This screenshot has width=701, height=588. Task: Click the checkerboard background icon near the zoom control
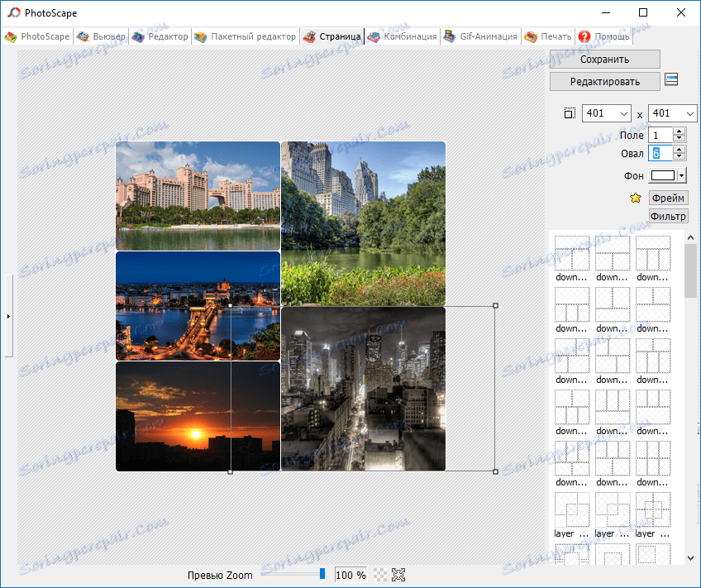[379, 575]
